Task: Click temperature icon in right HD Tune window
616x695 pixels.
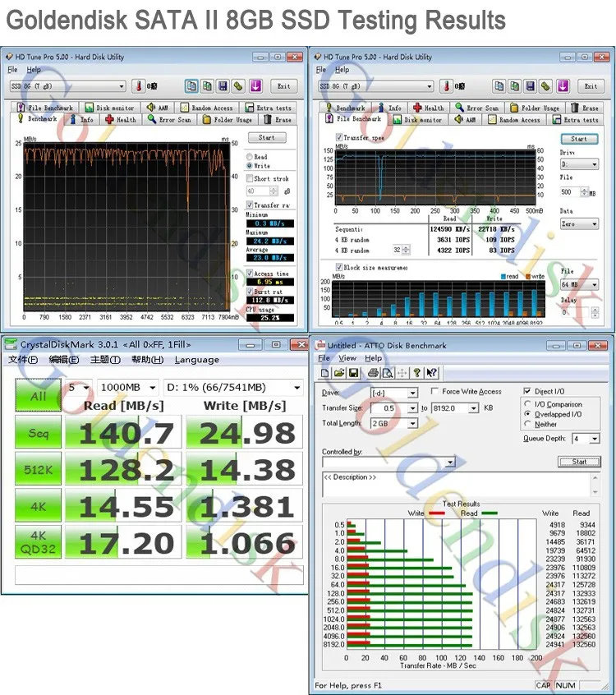Action: pyautogui.click(x=446, y=86)
